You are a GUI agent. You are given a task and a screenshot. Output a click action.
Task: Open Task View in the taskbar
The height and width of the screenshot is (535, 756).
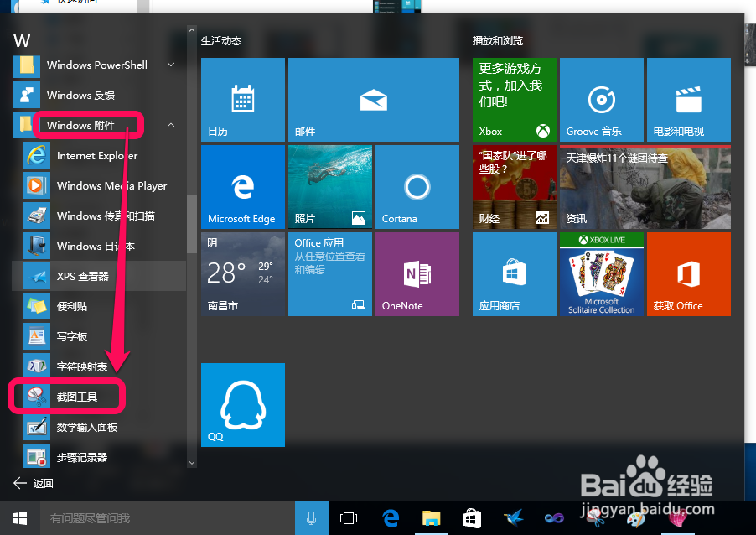coord(349,518)
